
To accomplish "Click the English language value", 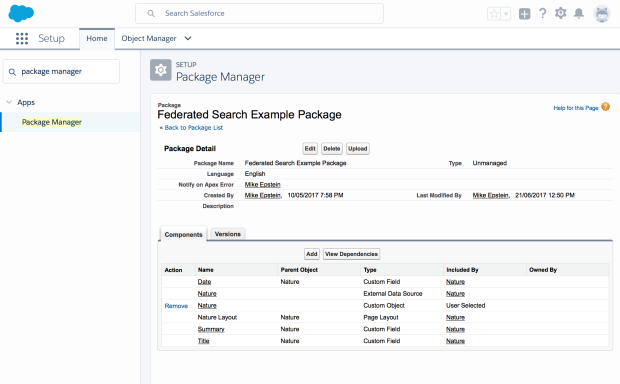I will coord(255,174).
